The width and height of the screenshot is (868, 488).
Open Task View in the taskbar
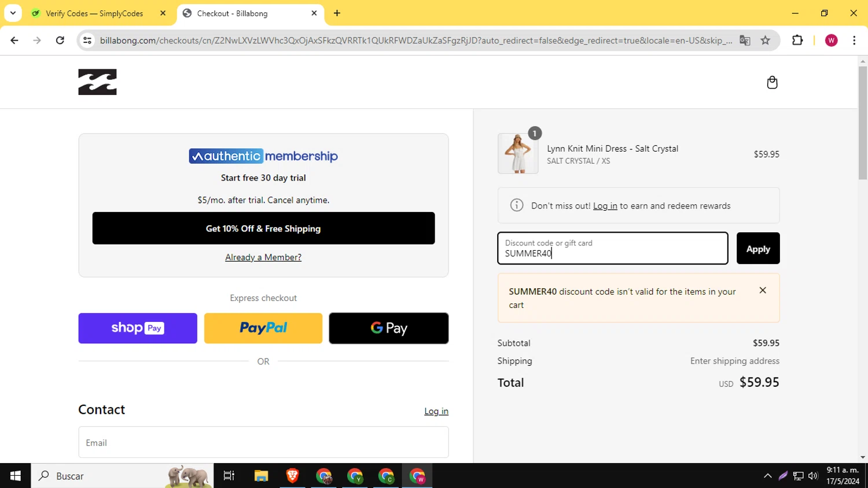tap(229, 476)
